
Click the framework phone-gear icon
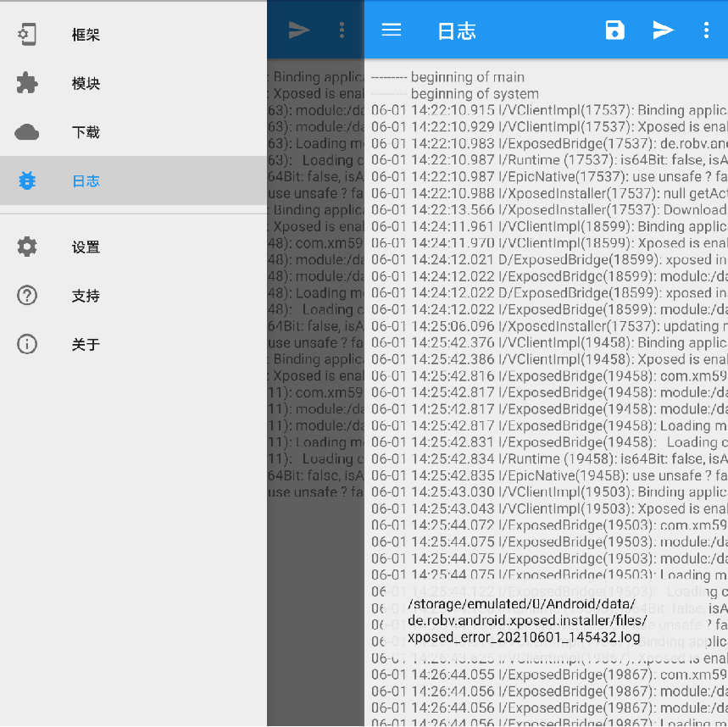27,35
